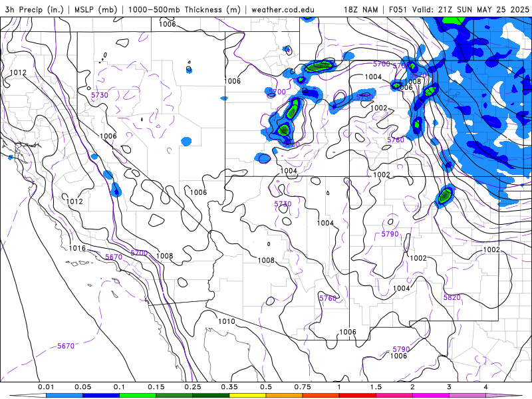Click the 0.35 legend value
Viewport: 532px width, 399px height.
click(229, 387)
